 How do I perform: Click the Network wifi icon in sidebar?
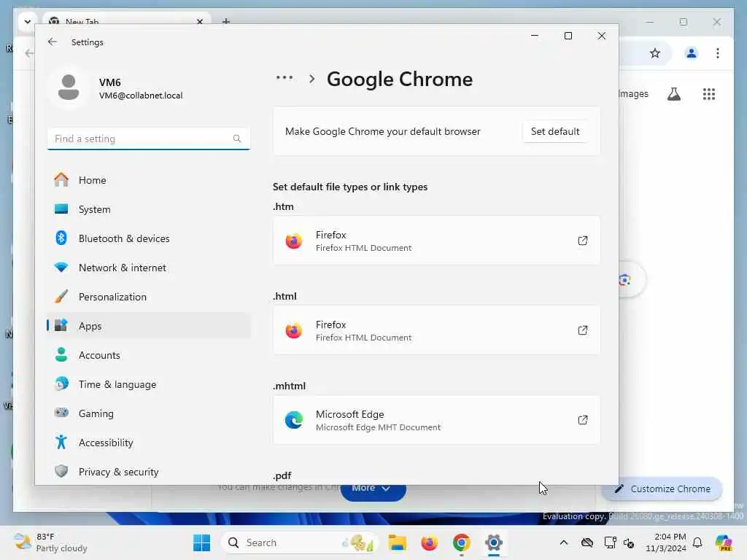[x=61, y=267]
